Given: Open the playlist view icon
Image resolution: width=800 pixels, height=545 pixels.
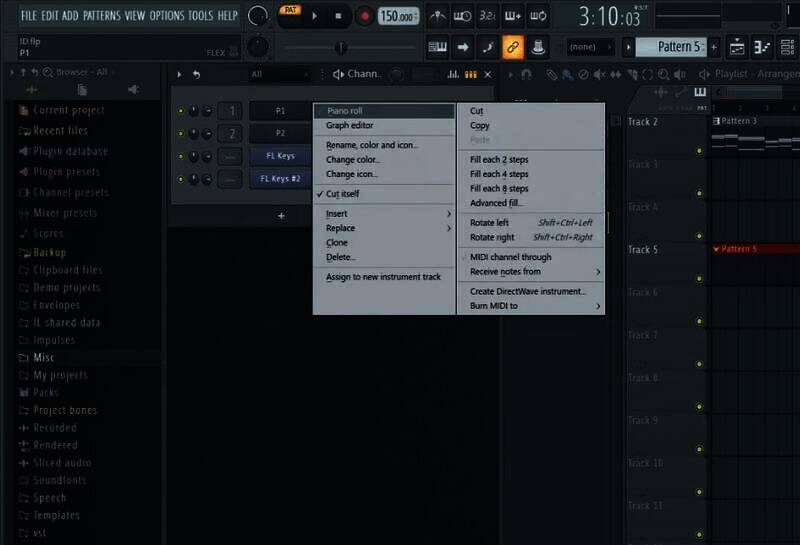Looking at the screenshot, I should point(737,47).
